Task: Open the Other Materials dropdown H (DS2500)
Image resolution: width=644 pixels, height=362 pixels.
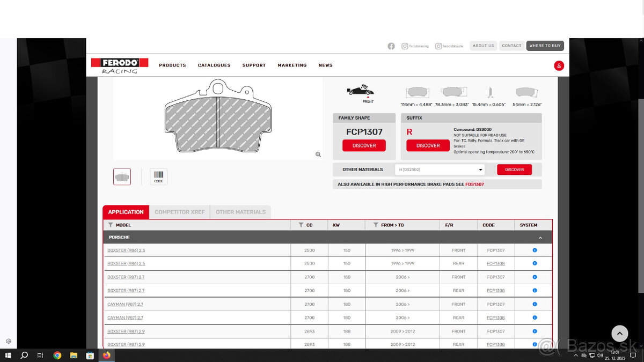Action: (x=440, y=169)
